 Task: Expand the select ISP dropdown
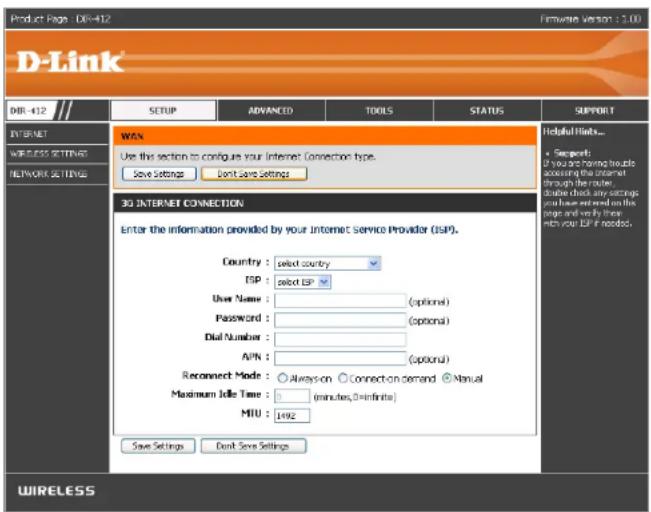(x=302, y=282)
